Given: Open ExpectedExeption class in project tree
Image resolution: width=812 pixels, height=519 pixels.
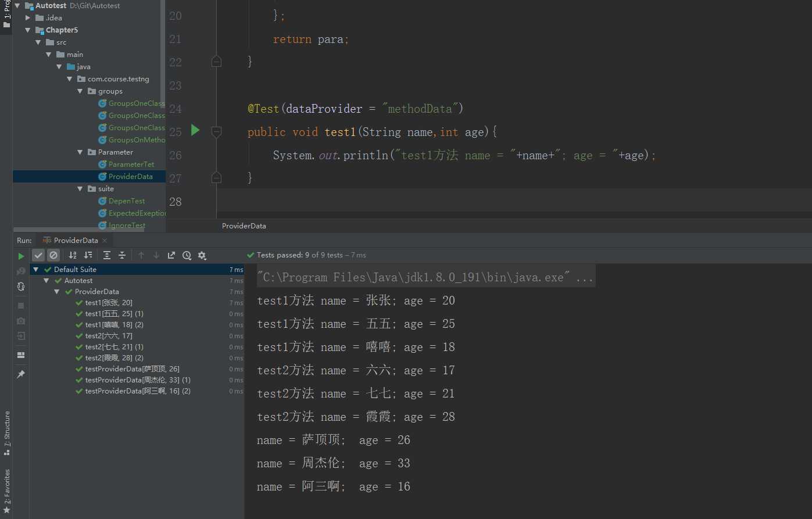Looking at the screenshot, I should pyautogui.click(x=137, y=213).
